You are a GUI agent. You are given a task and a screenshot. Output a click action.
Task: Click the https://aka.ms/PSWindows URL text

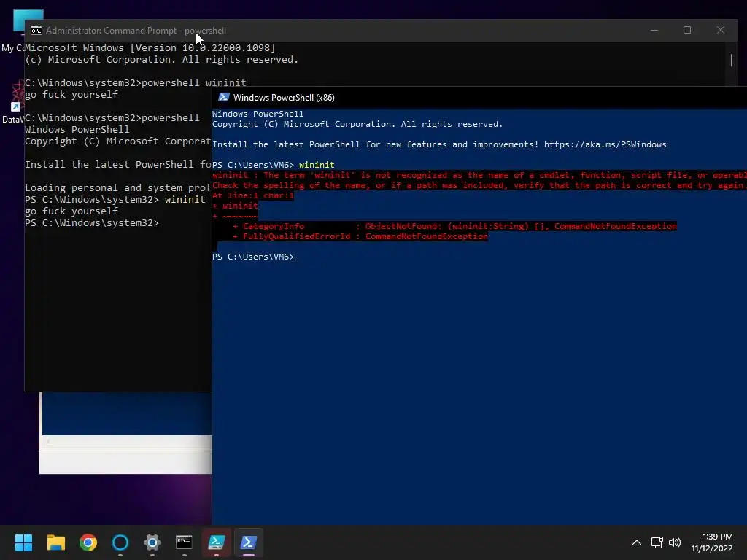(605, 144)
